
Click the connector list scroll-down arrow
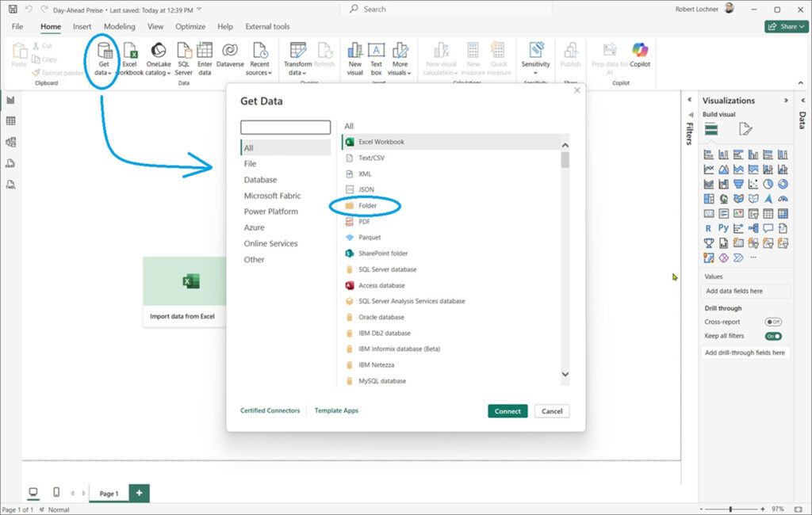point(565,374)
